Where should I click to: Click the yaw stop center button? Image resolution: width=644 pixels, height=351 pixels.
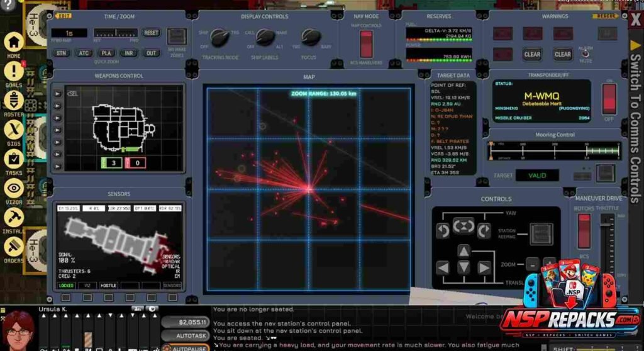[464, 226]
